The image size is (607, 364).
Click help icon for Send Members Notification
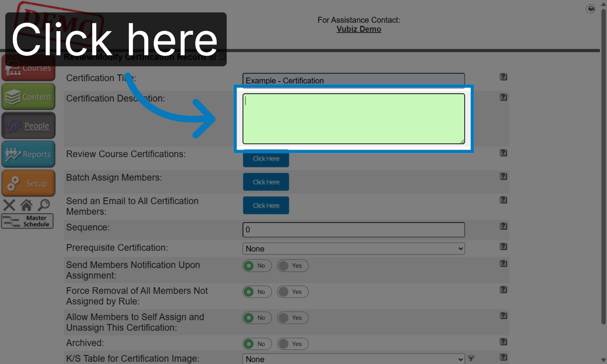[503, 264]
